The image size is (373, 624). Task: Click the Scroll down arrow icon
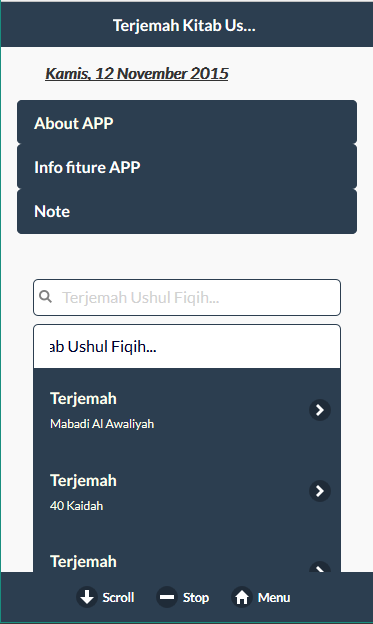(87, 597)
